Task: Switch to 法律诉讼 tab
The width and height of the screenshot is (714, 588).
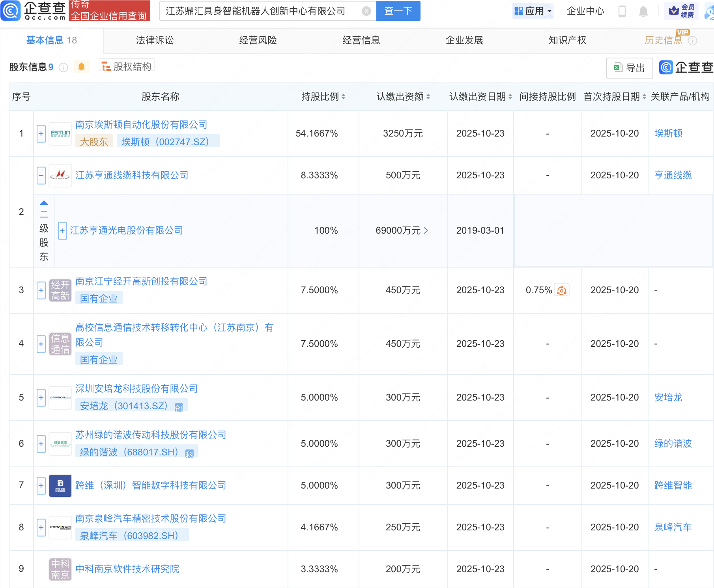Action: tap(155, 40)
